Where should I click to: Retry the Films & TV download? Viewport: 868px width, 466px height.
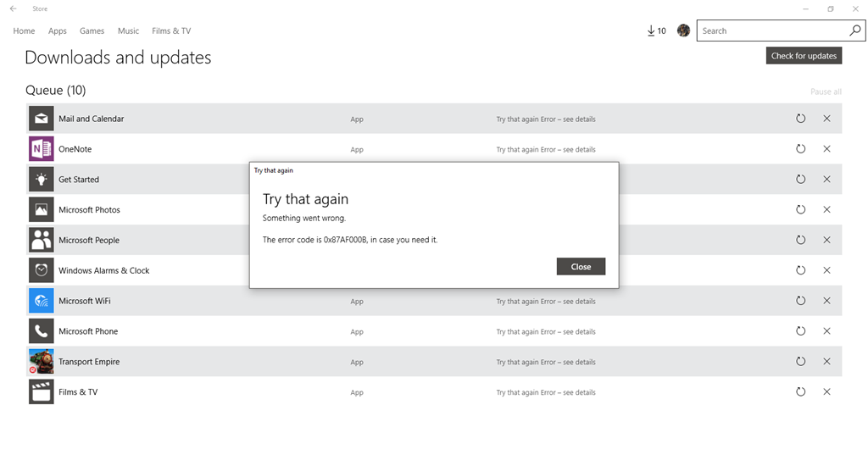coord(800,391)
